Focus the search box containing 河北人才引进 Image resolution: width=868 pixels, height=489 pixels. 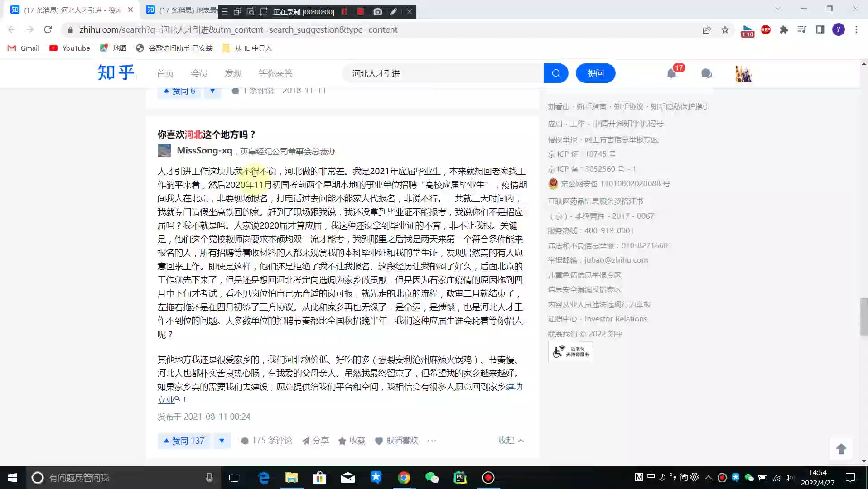coord(443,73)
